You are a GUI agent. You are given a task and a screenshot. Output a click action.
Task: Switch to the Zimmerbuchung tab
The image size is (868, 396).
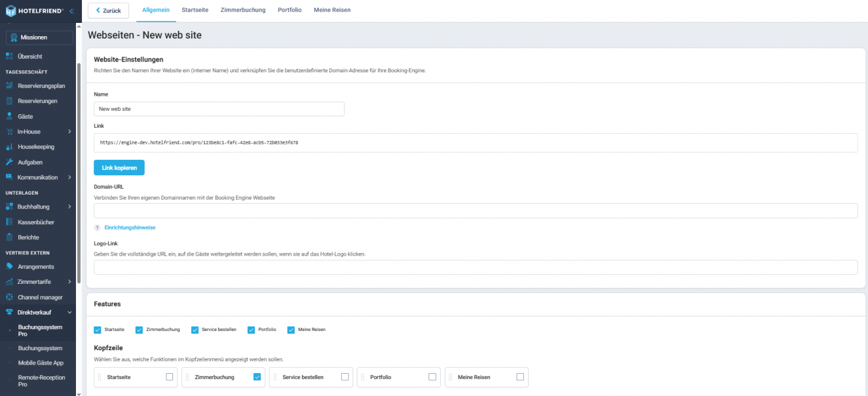[243, 10]
